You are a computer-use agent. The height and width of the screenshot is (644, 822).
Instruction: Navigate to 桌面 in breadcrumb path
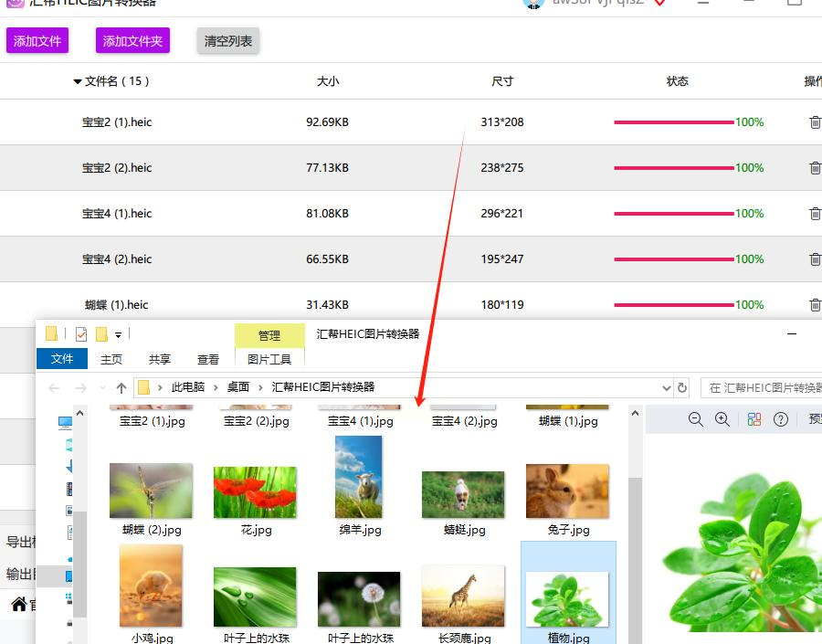click(x=238, y=387)
